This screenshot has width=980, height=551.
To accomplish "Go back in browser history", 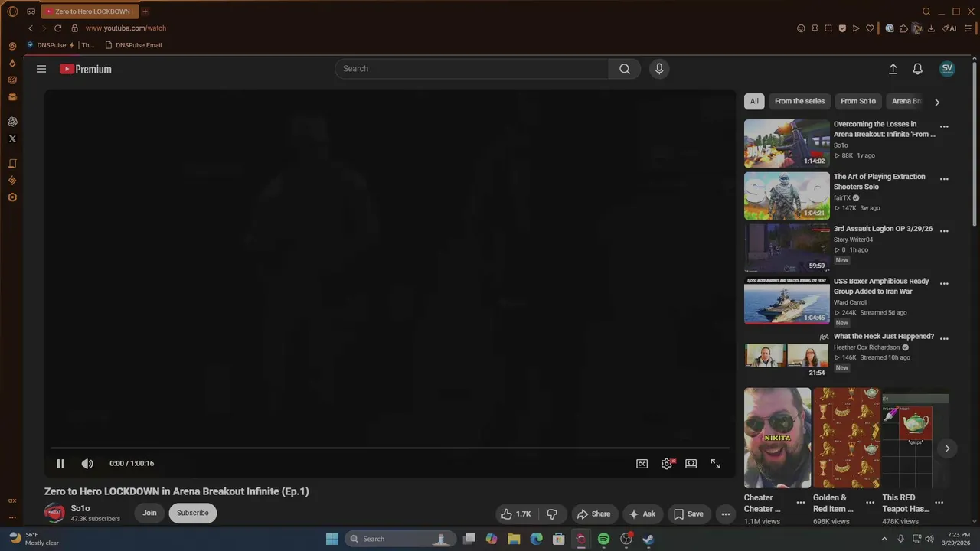I will point(31,28).
